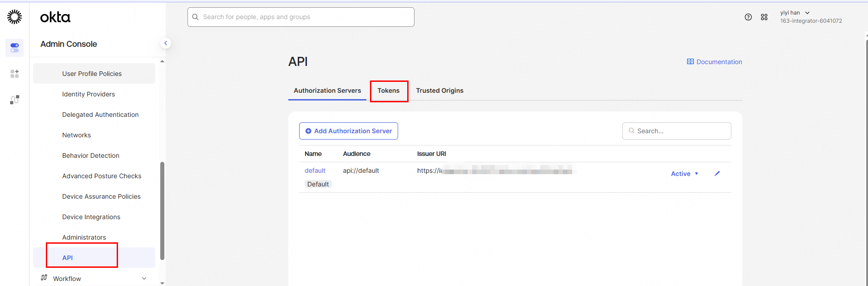
Task: Switch to the Tokens tab
Action: (389, 90)
